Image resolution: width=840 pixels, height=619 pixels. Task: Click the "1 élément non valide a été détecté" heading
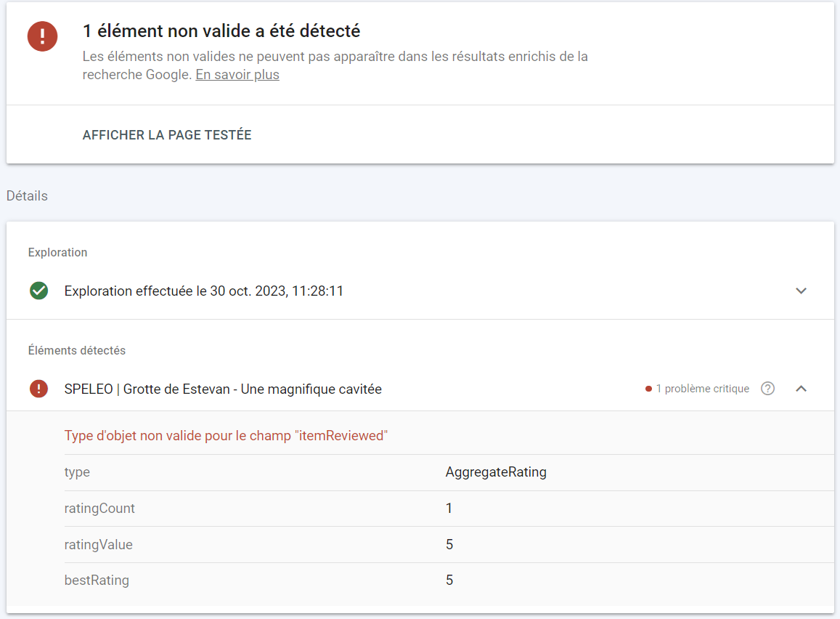pos(221,32)
